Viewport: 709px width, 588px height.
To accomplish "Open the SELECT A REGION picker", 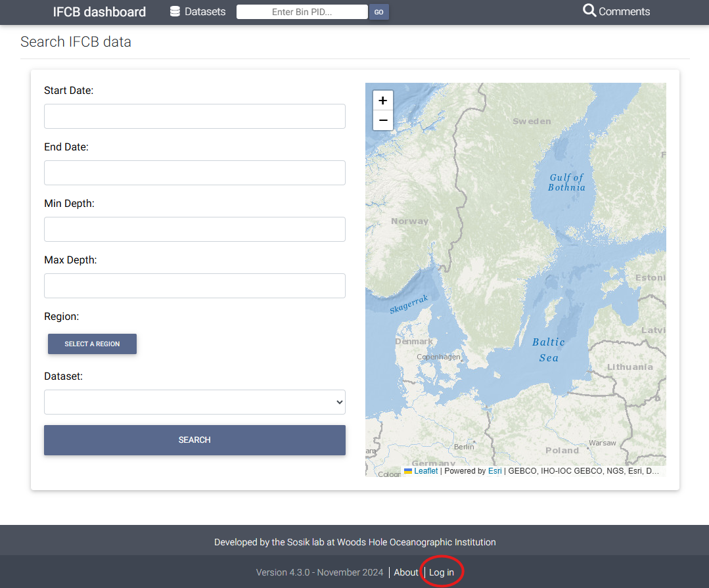I will [x=92, y=344].
